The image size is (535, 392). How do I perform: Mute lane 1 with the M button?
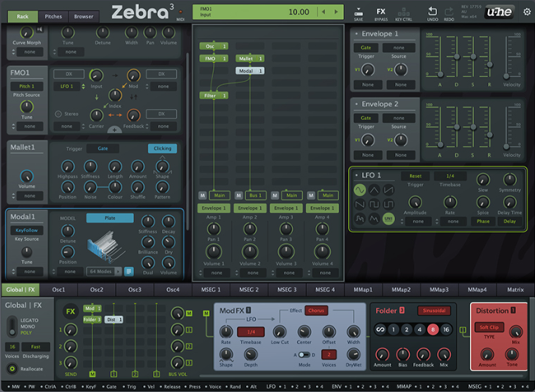click(202, 195)
